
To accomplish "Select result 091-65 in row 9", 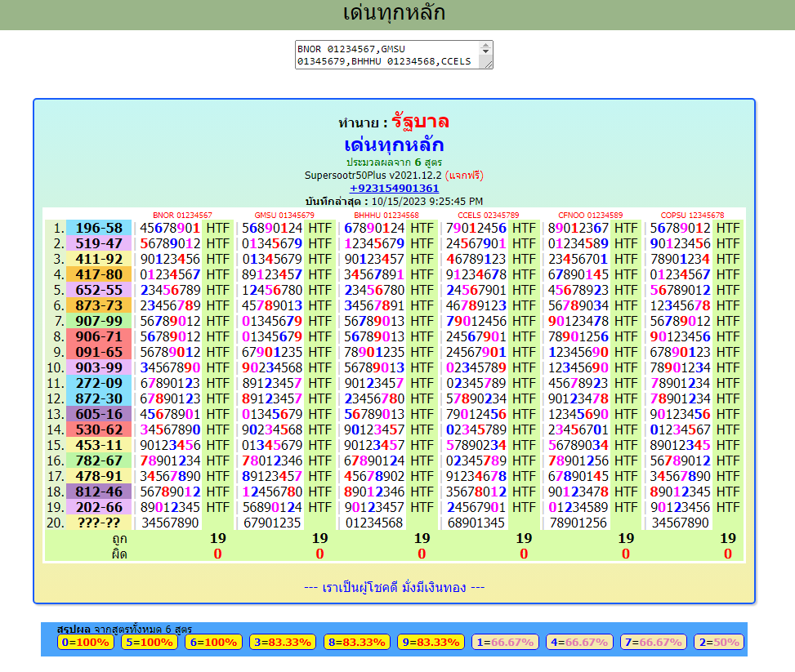I will (99, 352).
